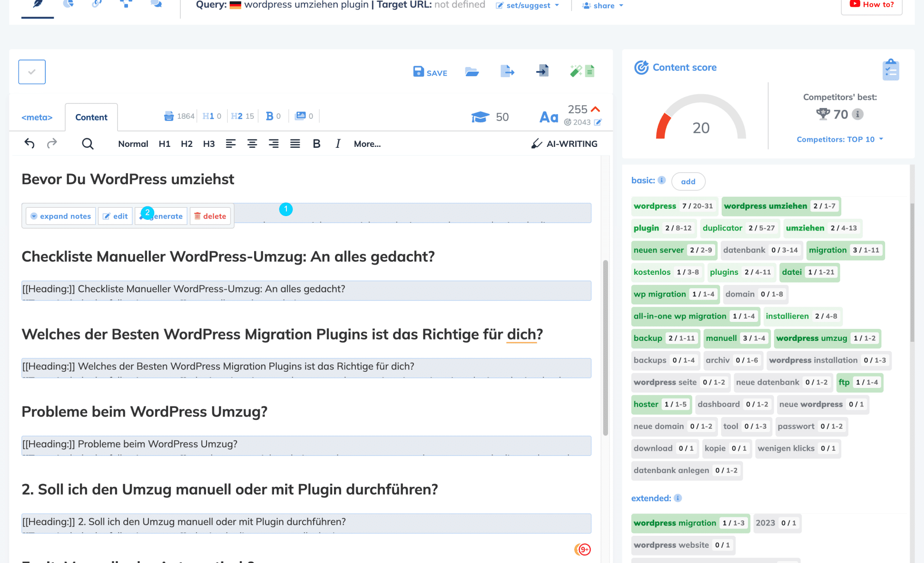
Task: Click the AI-WRITING button
Action: point(564,144)
